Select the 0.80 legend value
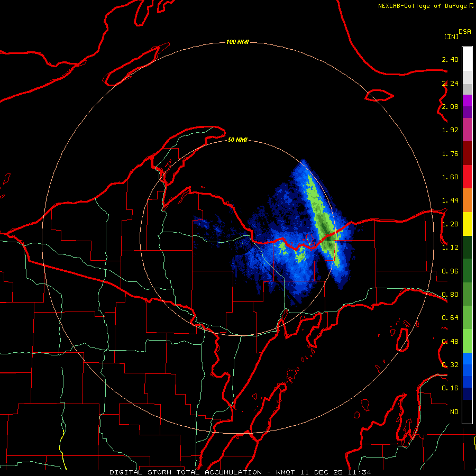This screenshot has width=476, height=476. 450,295
